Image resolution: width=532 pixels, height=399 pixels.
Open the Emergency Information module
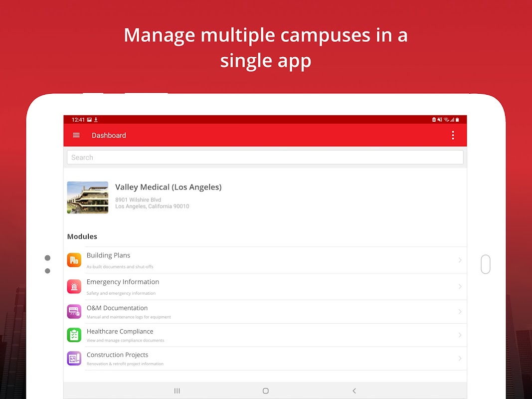(x=265, y=287)
